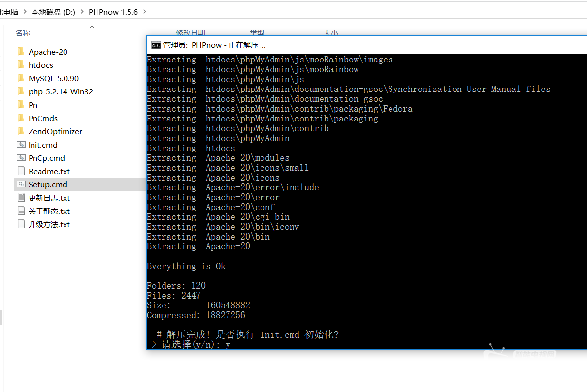Select the MySQL-5.0.90 folder name
Viewport: 587px width, 392px height.
tap(54, 79)
